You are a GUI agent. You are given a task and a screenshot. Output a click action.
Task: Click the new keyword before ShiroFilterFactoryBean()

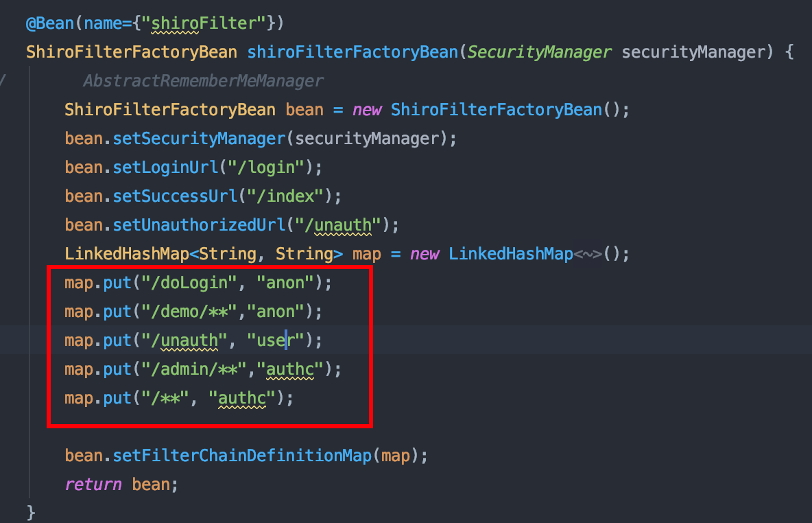(x=367, y=110)
